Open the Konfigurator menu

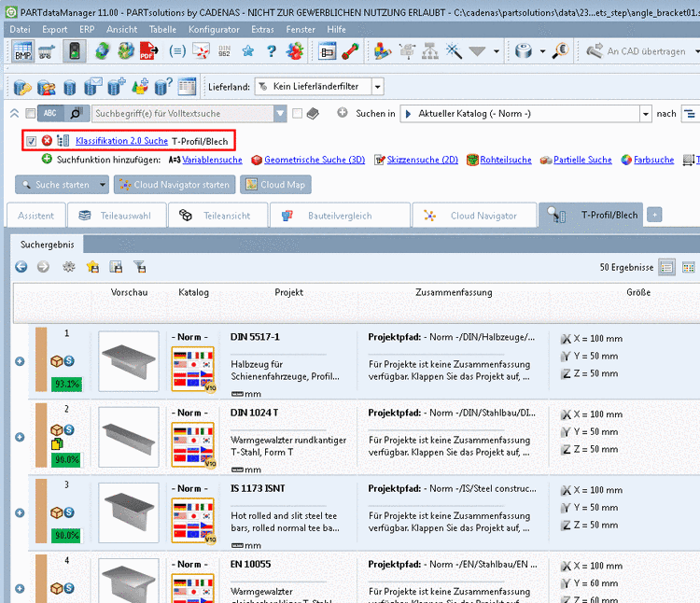(214, 30)
